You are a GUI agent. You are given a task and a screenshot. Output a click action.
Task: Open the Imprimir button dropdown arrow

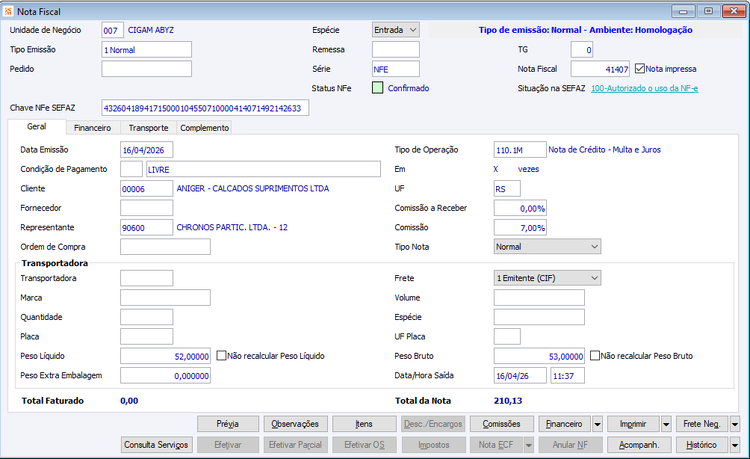[x=666, y=424]
